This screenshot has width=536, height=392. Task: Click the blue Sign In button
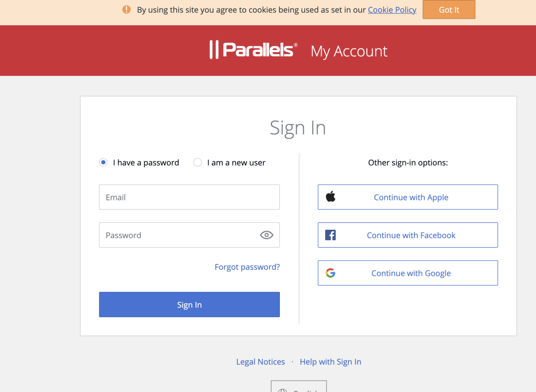[190, 305]
